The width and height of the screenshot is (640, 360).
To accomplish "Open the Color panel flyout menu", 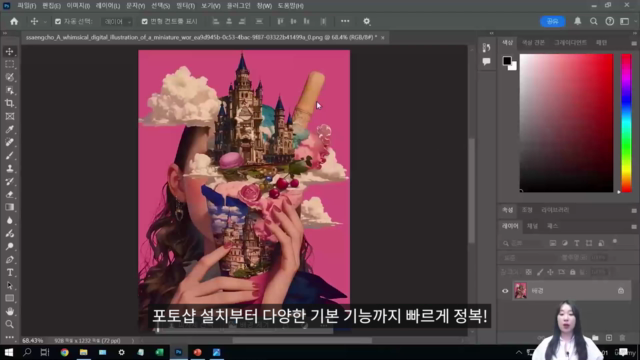I will (633, 43).
